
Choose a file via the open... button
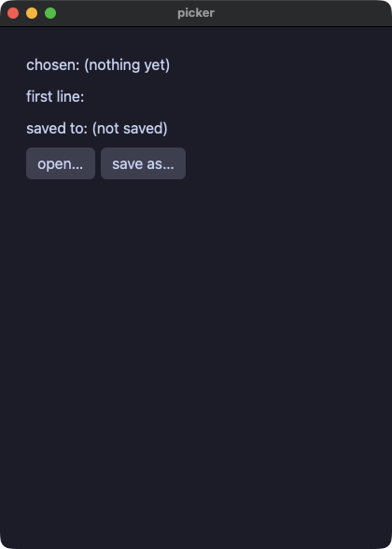click(61, 163)
